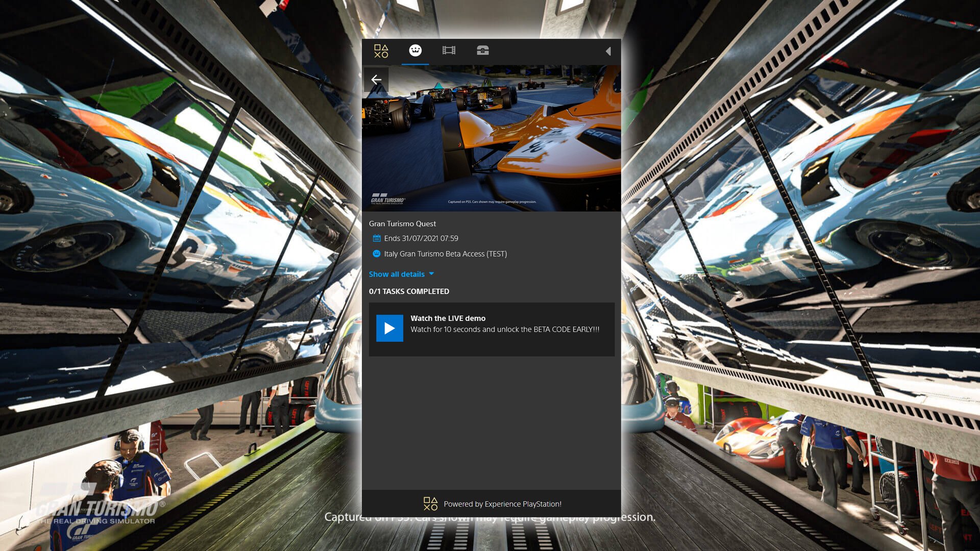The image size is (980, 551).
Task: Click the Experience PlayStation power icon
Action: (x=430, y=503)
